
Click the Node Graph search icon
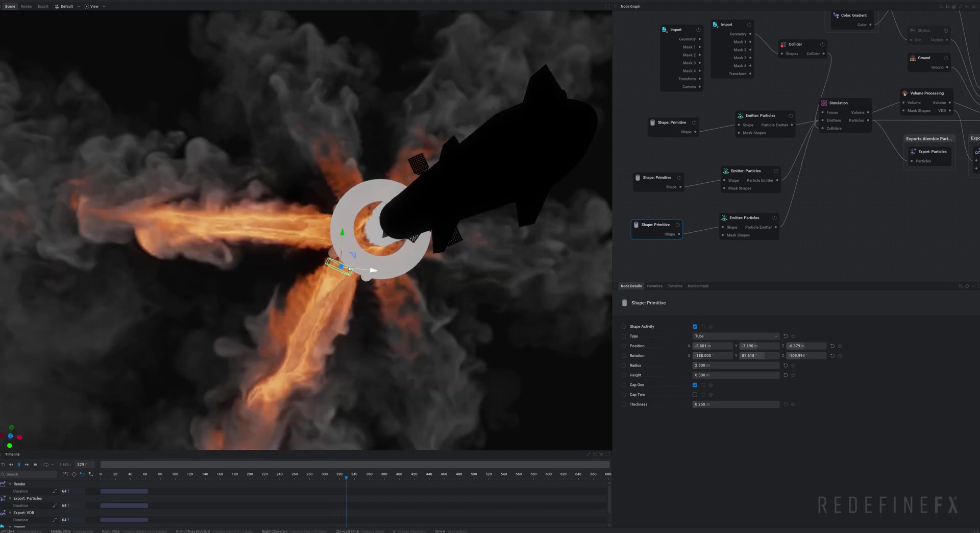(941, 7)
